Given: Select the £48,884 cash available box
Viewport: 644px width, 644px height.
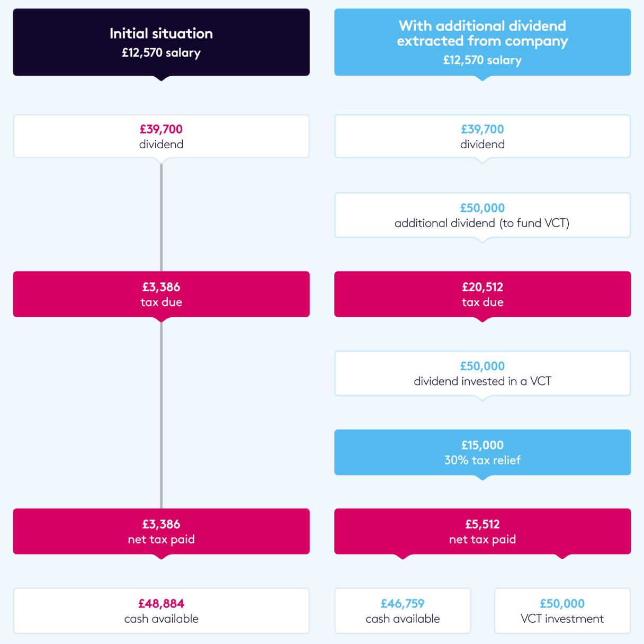Looking at the screenshot, I should [x=161, y=610].
